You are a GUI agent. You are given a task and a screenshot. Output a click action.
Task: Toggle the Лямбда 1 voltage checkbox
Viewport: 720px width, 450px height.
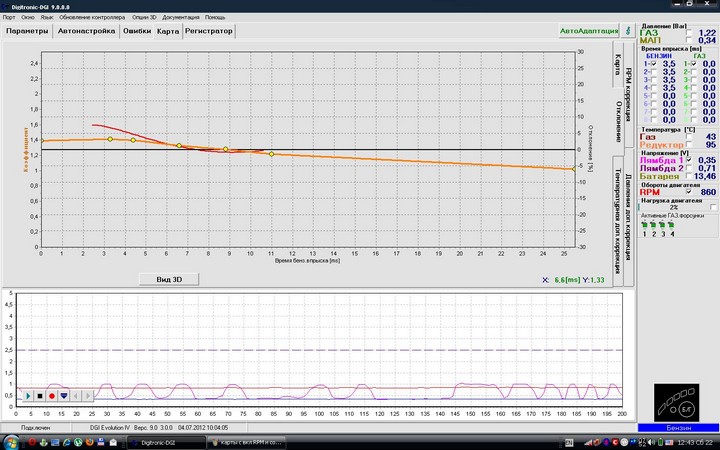click(x=687, y=160)
